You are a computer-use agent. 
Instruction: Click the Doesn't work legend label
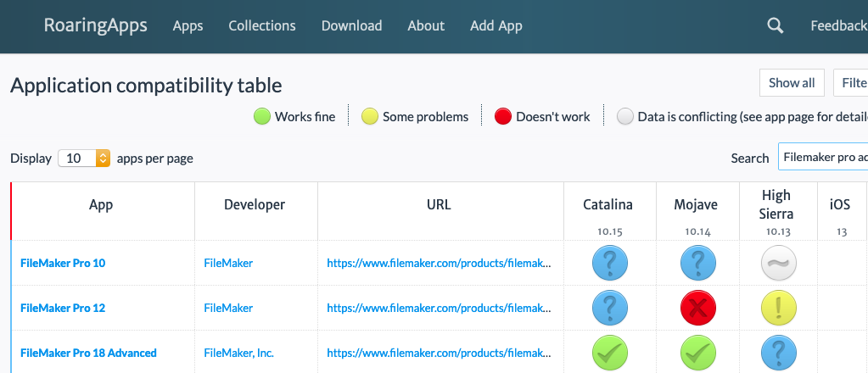[x=553, y=117]
